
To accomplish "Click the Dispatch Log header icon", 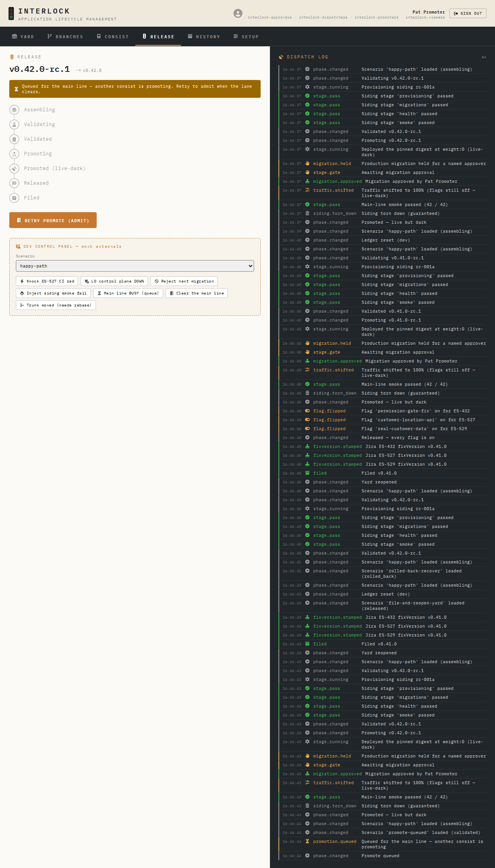I will point(281,57).
